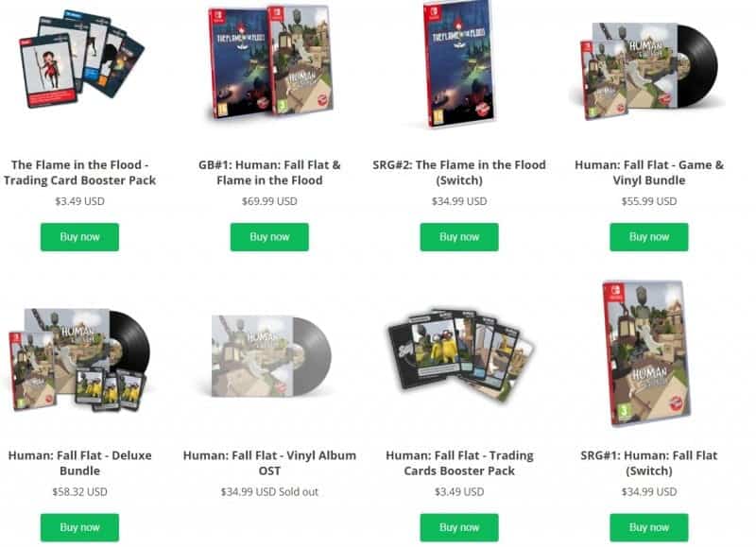Buy the Game & Vinyl Bundle for $55.99
This screenshot has width=756, height=547.
(649, 236)
